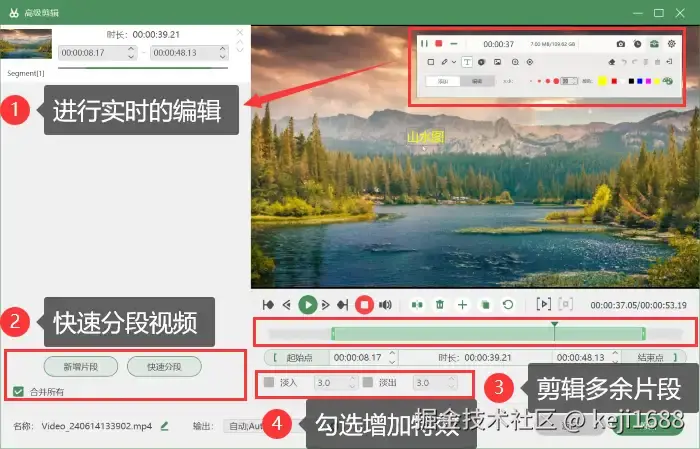700x449 pixels.
Task: Step to the previous frame
Action: click(x=287, y=305)
